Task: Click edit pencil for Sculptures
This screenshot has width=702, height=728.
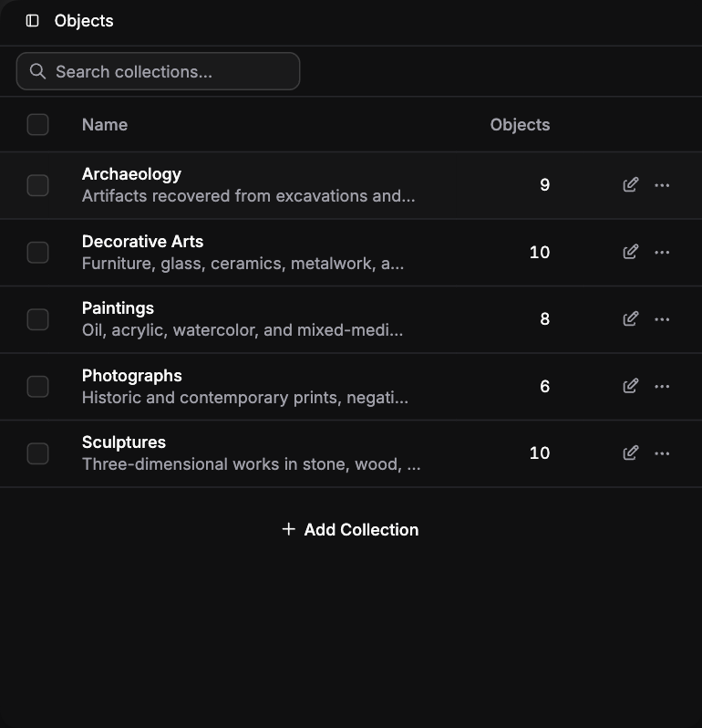Action: coord(631,452)
